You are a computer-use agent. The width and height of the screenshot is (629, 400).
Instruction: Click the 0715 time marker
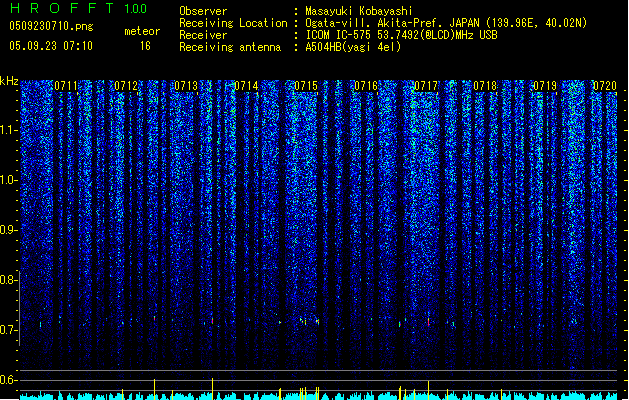coord(306,86)
